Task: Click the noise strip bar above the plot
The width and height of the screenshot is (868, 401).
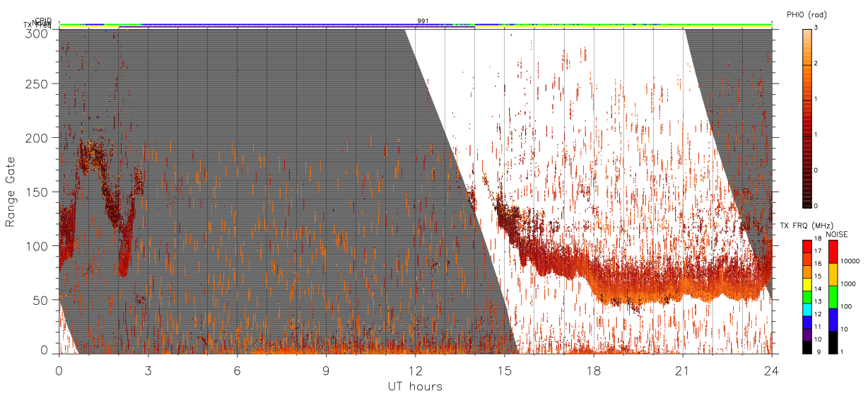Action: pyautogui.click(x=416, y=24)
